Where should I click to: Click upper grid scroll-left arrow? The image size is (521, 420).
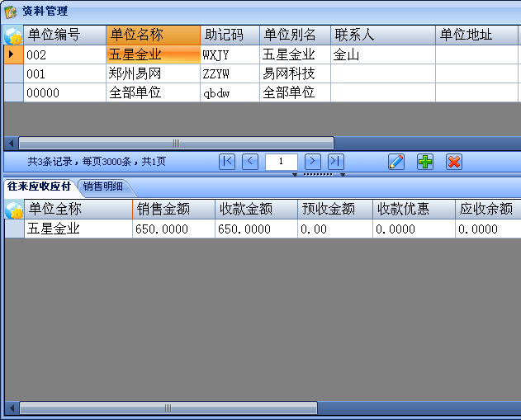[x=11, y=143]
